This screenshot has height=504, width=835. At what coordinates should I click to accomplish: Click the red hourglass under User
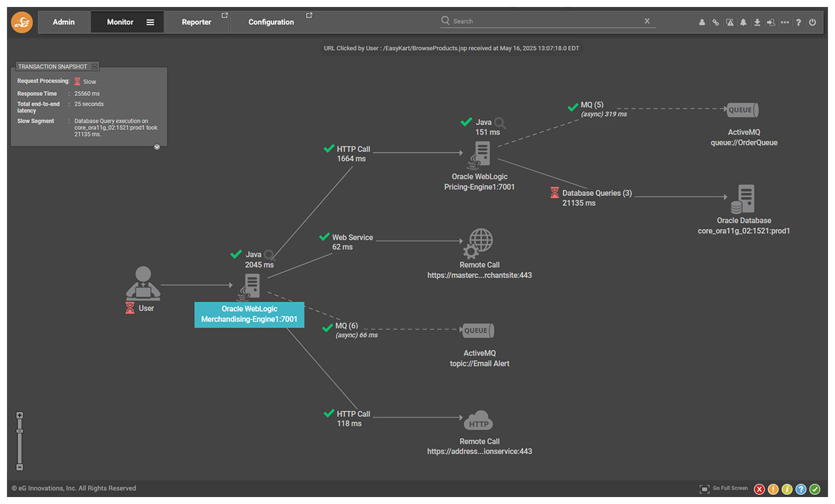tap(130, 308)
